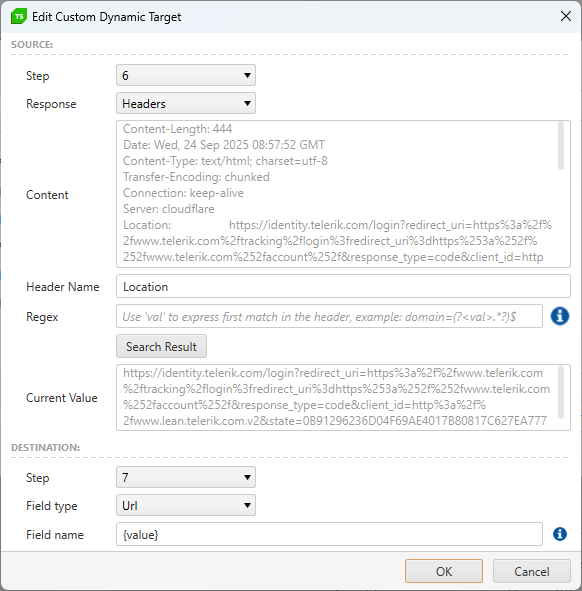Click the 'SOURCE:' section heading
The width and height of the screenshot is (582, 591).
(32, 44)
